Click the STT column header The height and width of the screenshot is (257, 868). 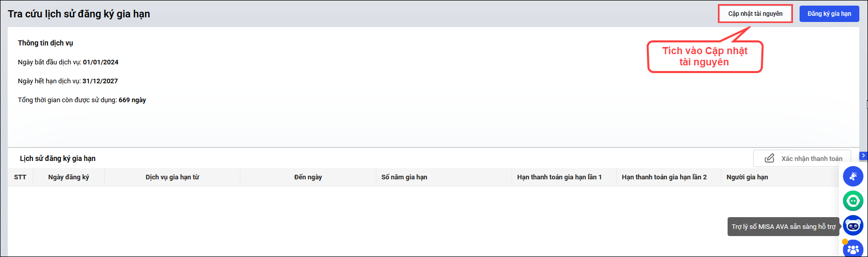point(20,177)
